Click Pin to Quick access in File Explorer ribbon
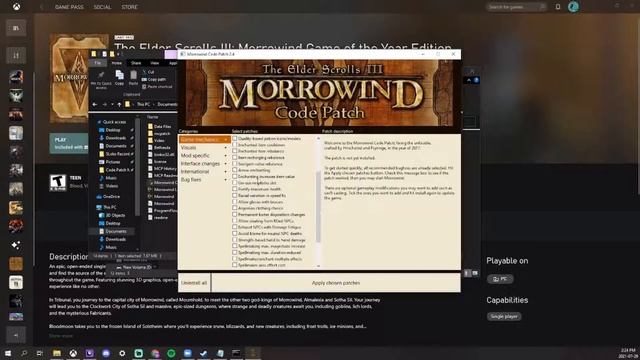This screenshot has height=360, width=640. (x=101, y=79)
